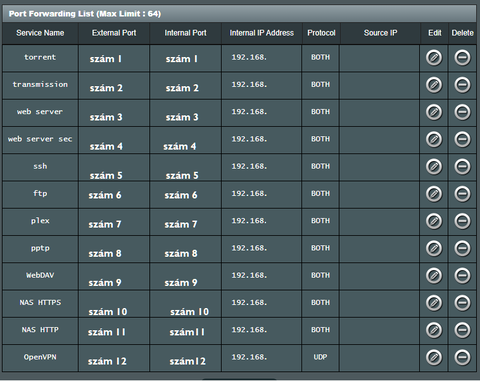Edit the plex forwarding rule
Viewport: 480px width, 381px height.
pos(434,221)
